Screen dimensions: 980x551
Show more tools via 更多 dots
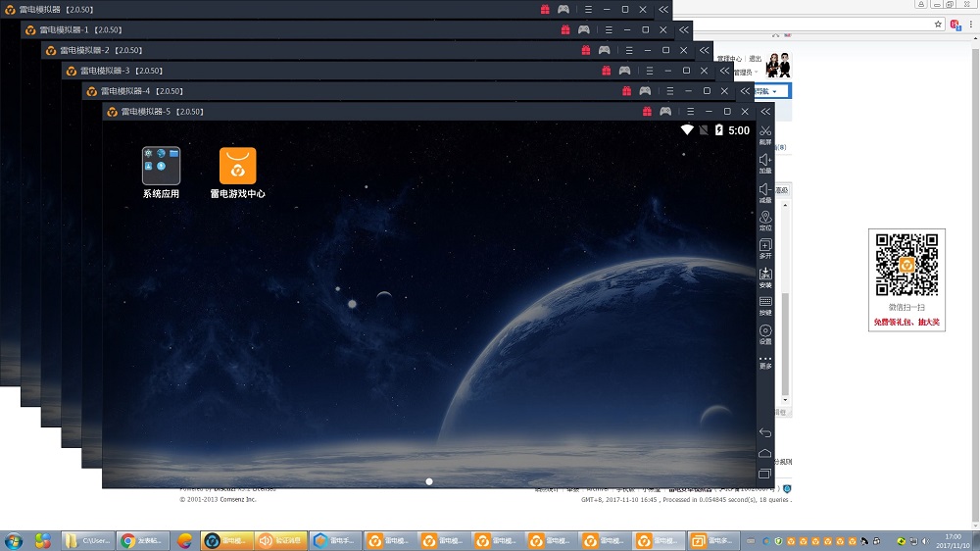point(765,362)
